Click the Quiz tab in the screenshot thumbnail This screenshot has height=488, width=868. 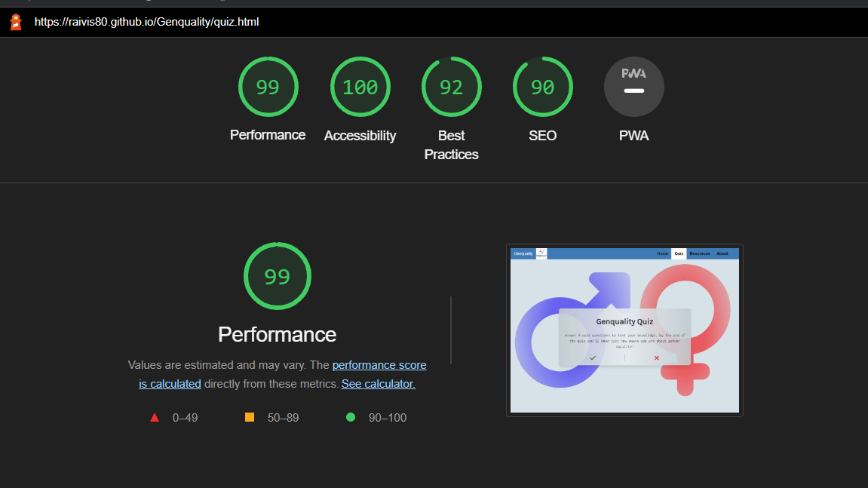pos(679,253)
